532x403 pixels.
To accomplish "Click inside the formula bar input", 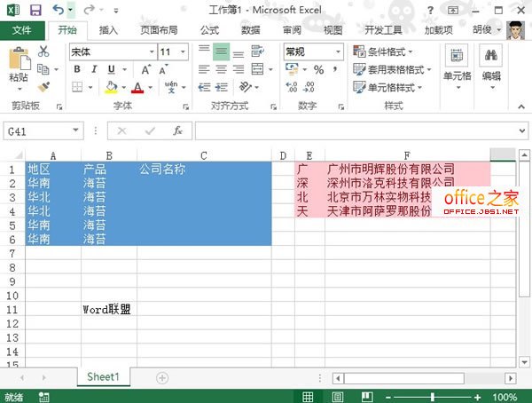I will 356,130.
